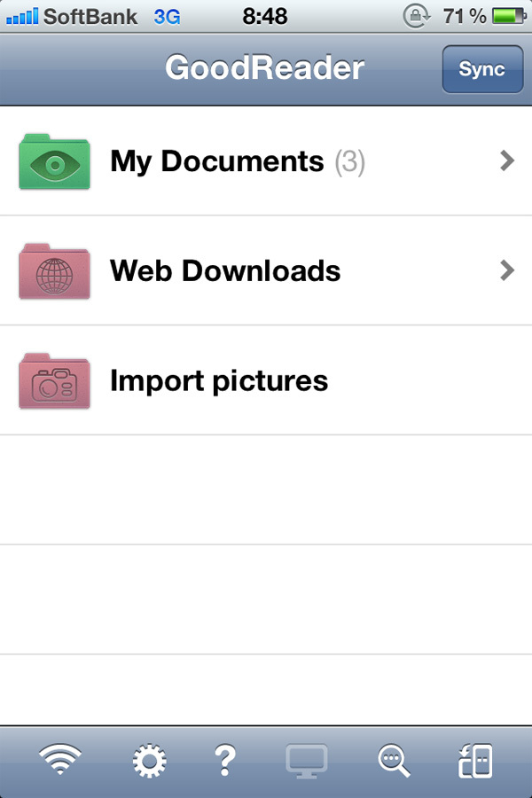Open help with the question mark icon
This screenshot has width=532, height=798.
[x=225, y=761]
